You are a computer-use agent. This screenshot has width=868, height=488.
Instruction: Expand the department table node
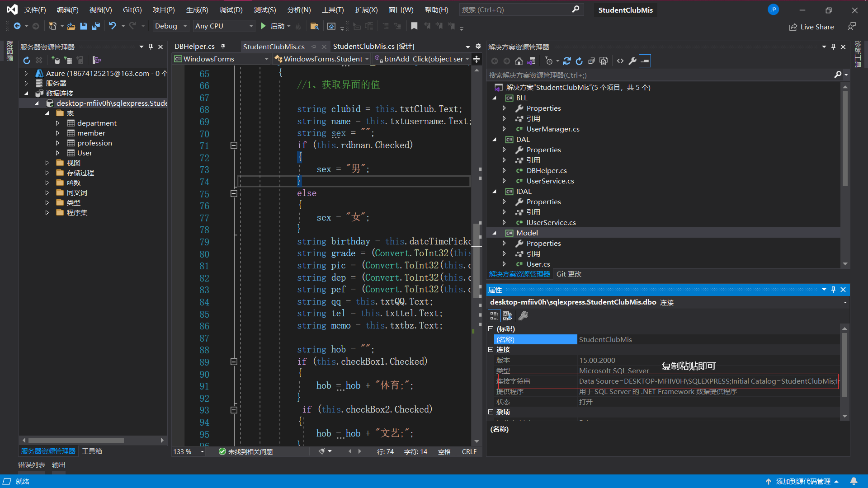coord(57,123)
